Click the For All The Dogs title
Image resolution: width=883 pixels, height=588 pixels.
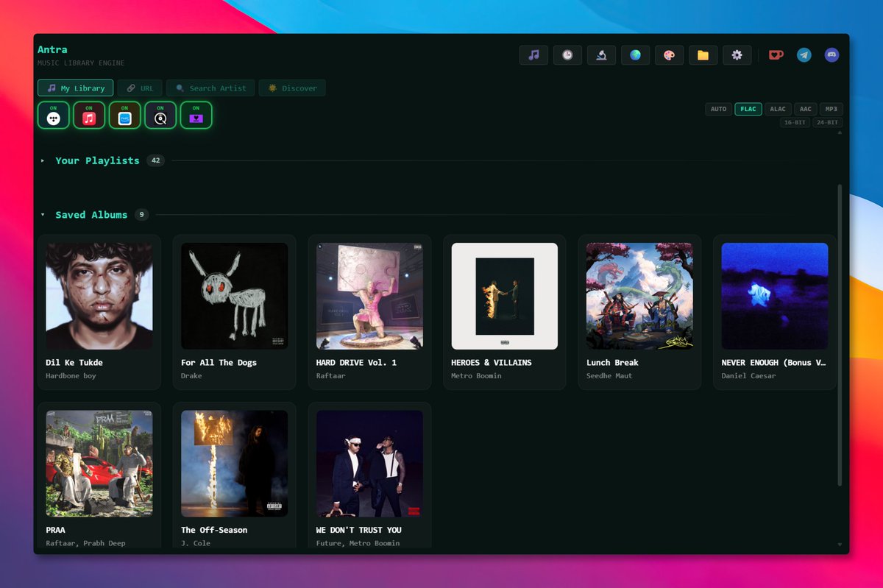pos(219,363)
